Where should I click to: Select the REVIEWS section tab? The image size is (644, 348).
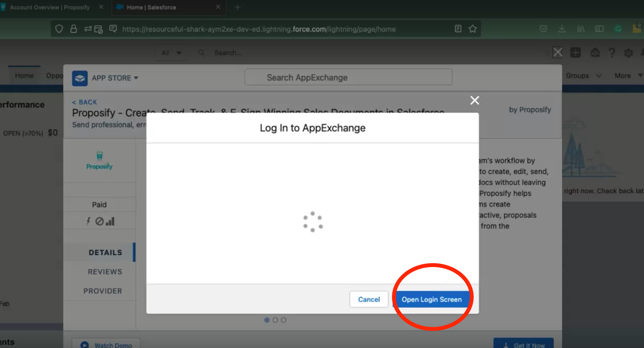(105, 272)
